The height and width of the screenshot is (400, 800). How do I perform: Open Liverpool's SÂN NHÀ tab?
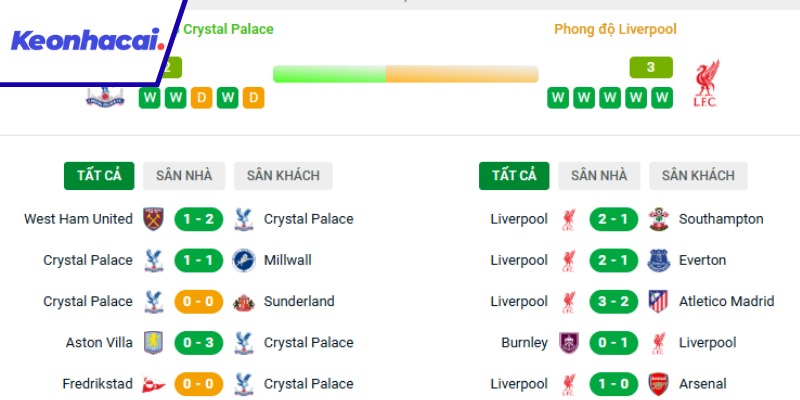tap(599, 175)
